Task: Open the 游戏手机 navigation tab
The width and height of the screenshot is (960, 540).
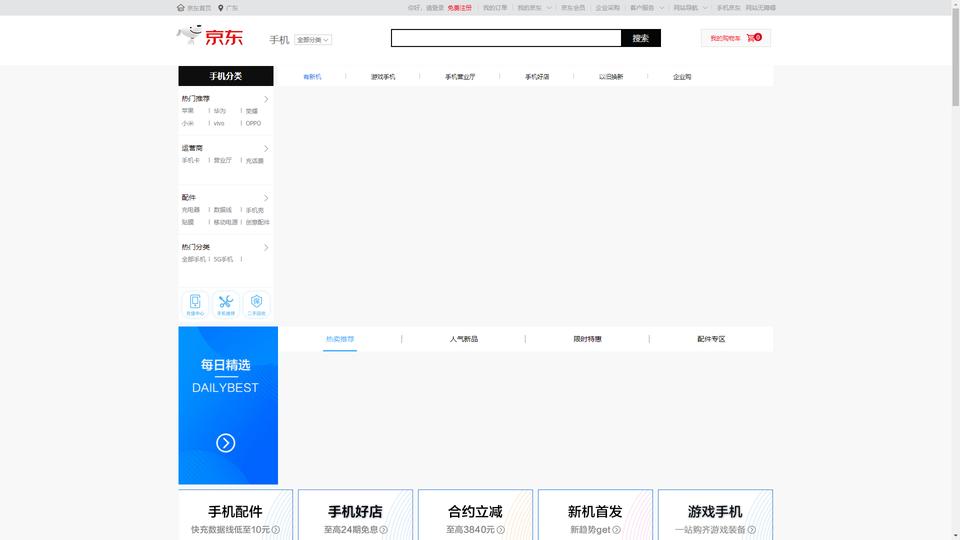Action: [383, 77]
